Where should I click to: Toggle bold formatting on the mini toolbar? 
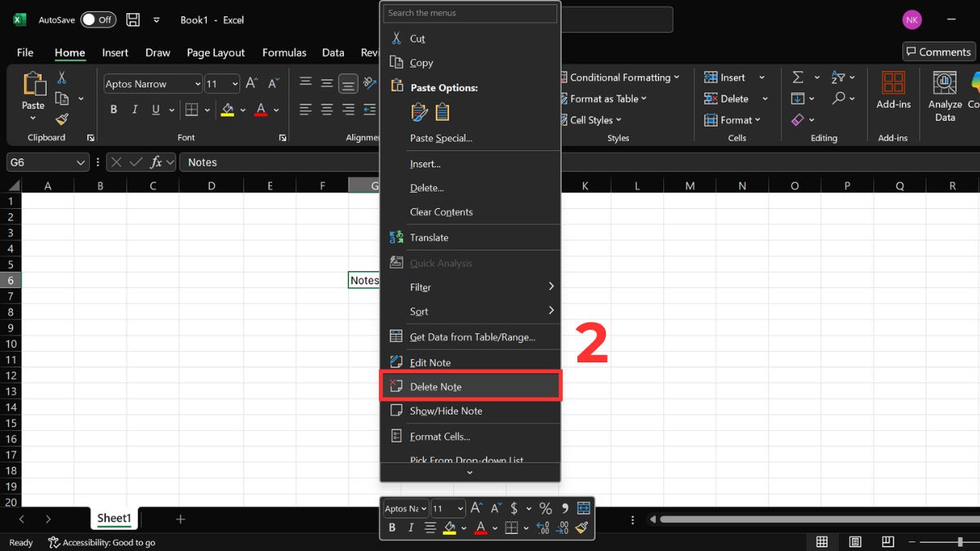pyautogui.click(x=391, y=527)
